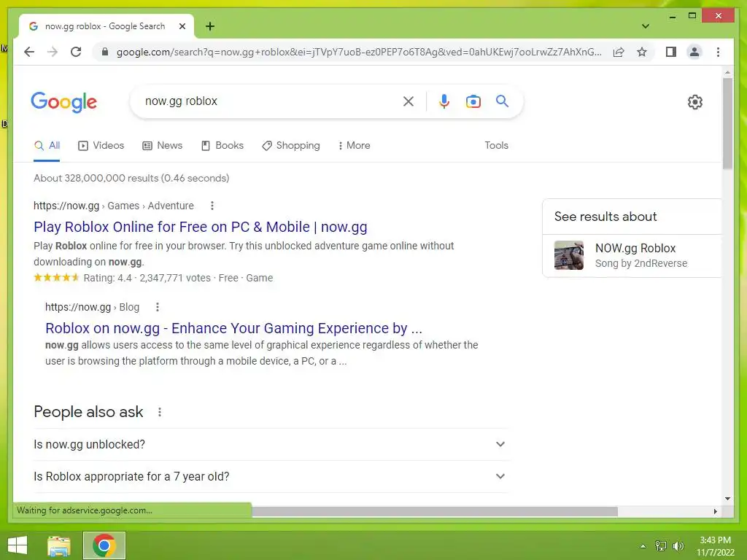Click the browser forward arrow
The image size is (747, 560).
point(53,52)
